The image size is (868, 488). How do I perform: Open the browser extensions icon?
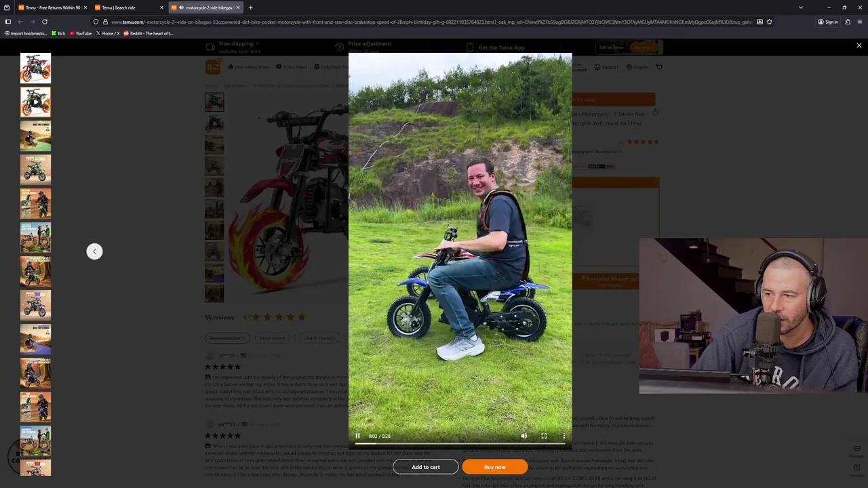coord(848,22)
